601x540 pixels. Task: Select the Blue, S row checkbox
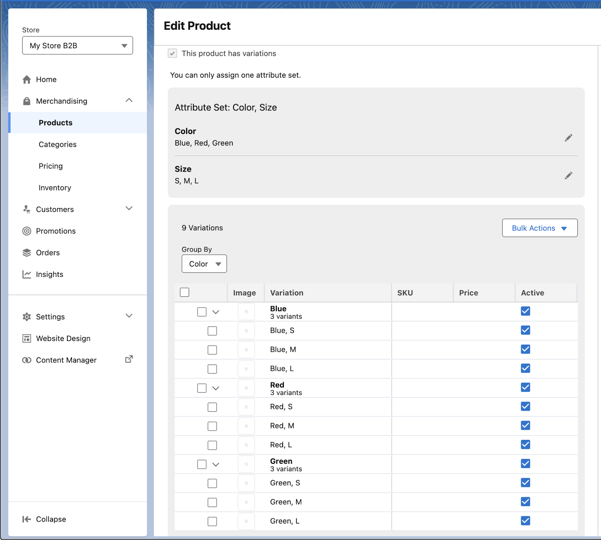[x=212, y=331]
